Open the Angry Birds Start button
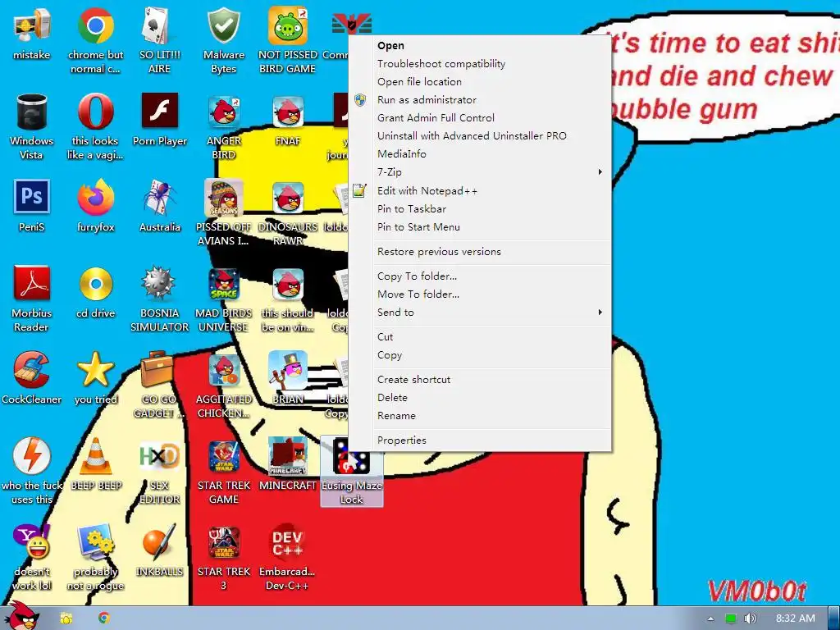Screen dimensions: 840x630 [x=21, y=616]
